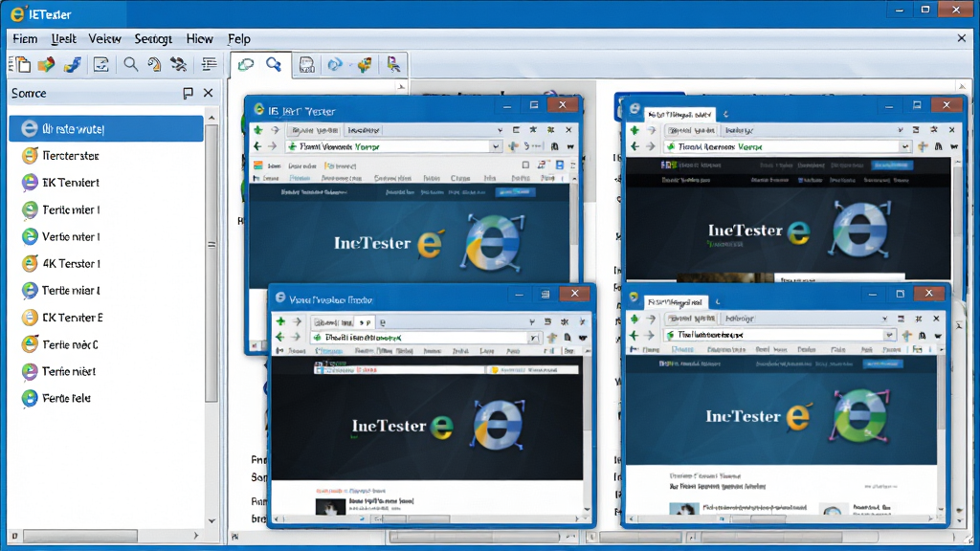The height and width of the screenshot is (551, 980).
Task: Open address dropdown in IE Iert Tester window
Action: pos(495,146)
